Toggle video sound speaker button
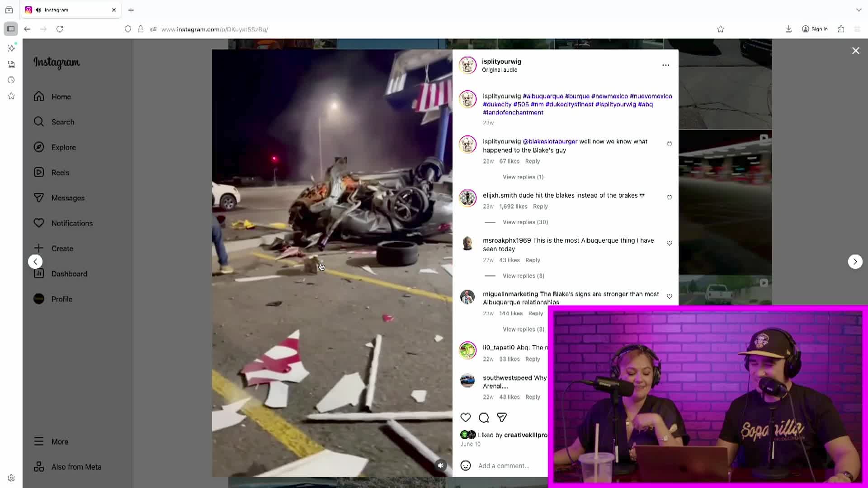Screen dimensions: 868x488 pyautogui.click(x=441, y=465)
